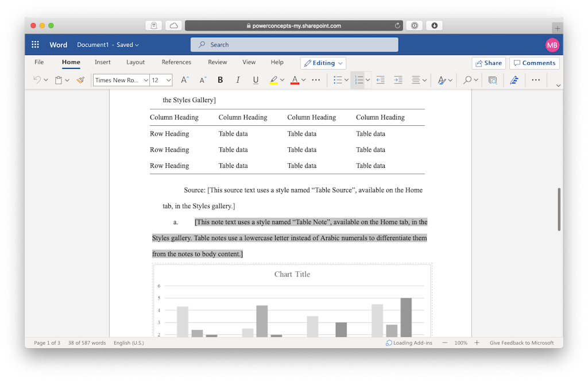Open the Share options
This screenshot has width=588, height=381.
coord(489,63)
